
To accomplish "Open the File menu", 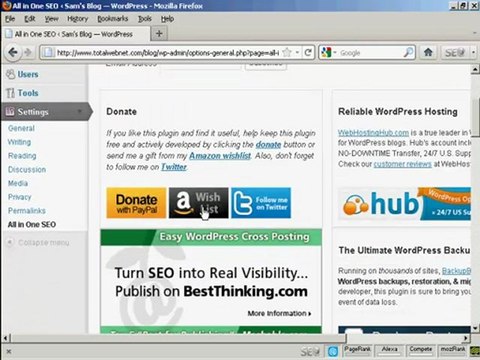I will 10,19.
